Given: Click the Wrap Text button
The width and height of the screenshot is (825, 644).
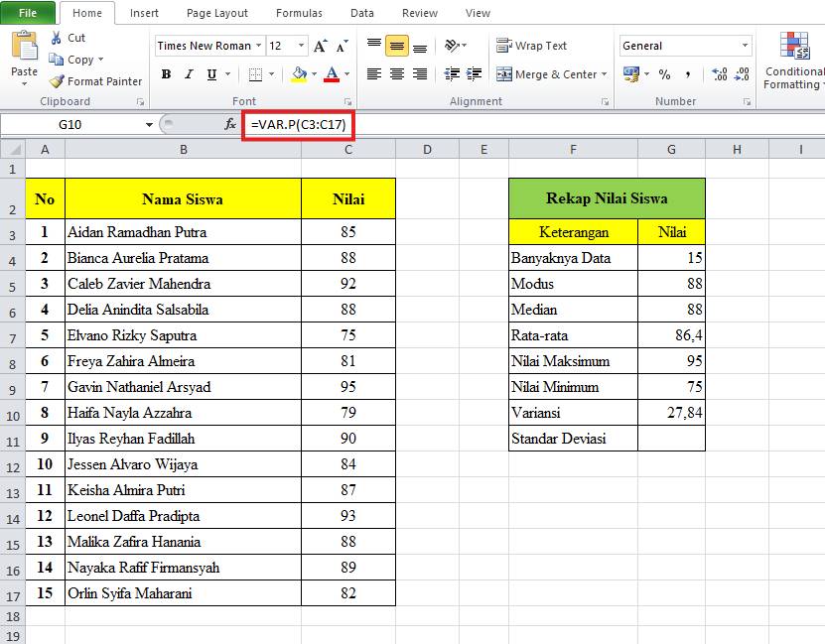Looking at the screenshot, I should [531, 46].
